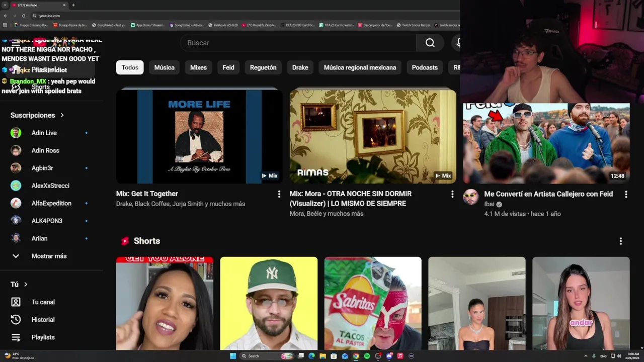The image size is (644, 362).
Task: Open options for Me Convertí en Artista Callejero video
Action: click(626, 194)
